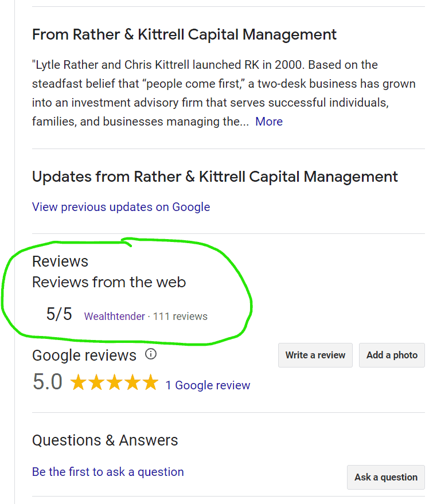This screenshot has width=433, height=504.
Task: Click the 5.0 Google rating number
Action: point(47,382)
